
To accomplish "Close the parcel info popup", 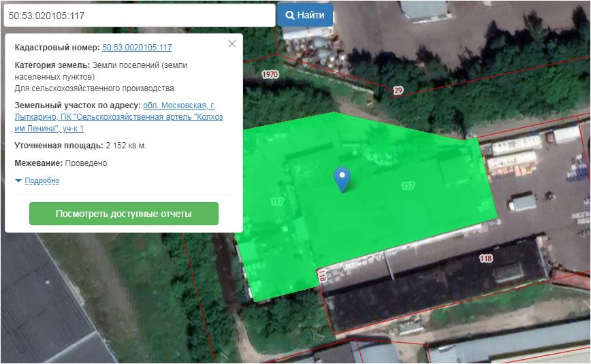I will (x=232, y=44).
